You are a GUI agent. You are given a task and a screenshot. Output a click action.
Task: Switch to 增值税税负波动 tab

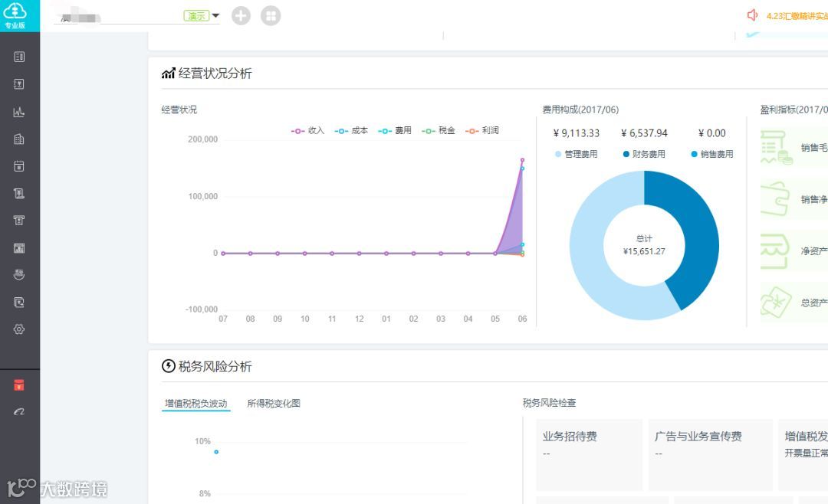(196, 404)
